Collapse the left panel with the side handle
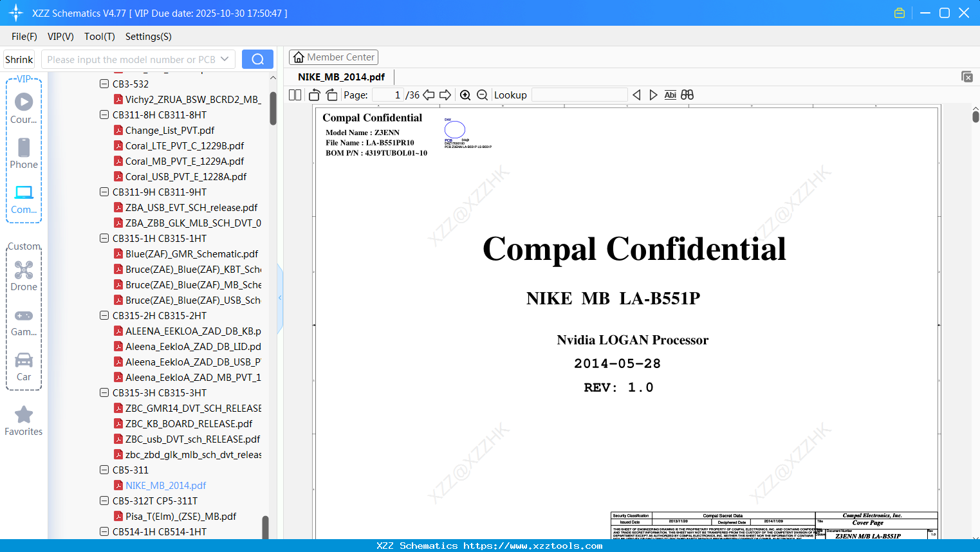Viewport: 980px width, 552px height. coord(280,298)
